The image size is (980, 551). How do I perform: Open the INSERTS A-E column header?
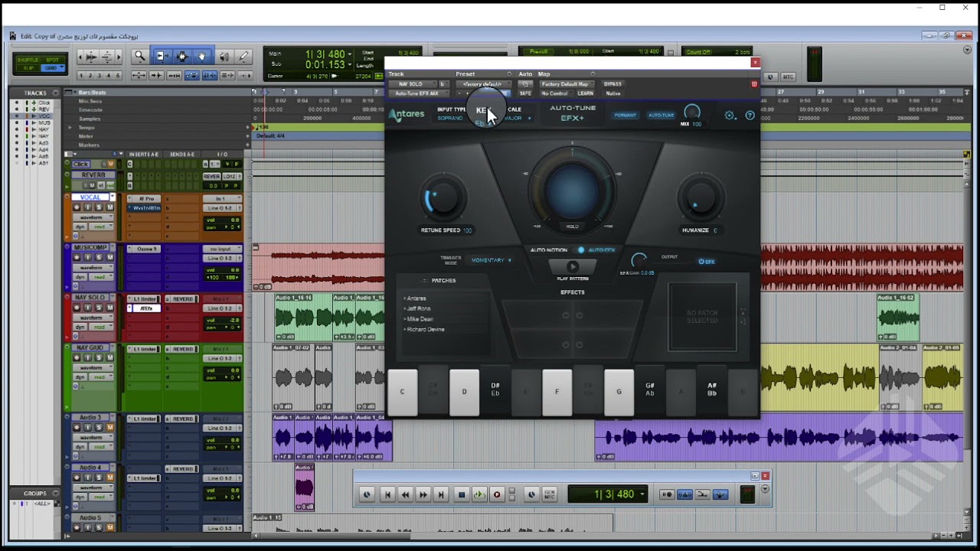click(143, 155)
